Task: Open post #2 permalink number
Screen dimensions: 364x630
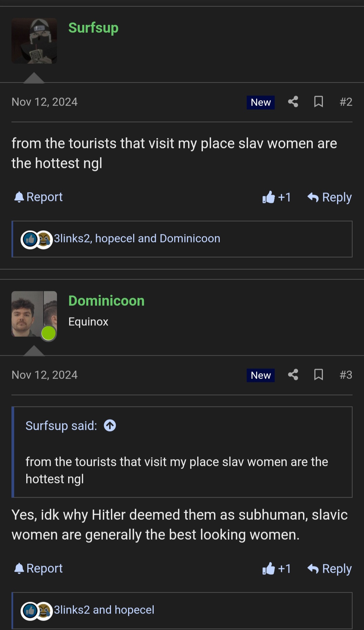Action: coord(346,102)
